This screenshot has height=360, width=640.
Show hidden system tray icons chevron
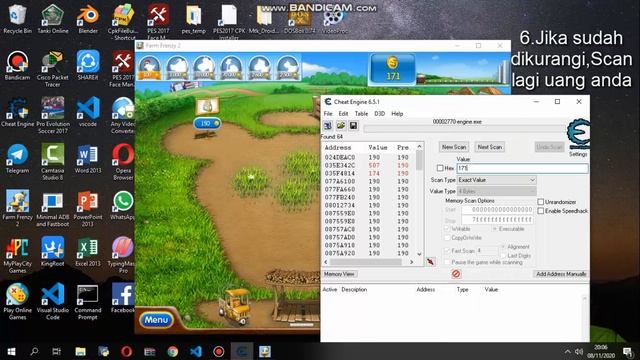coord(567,351)
